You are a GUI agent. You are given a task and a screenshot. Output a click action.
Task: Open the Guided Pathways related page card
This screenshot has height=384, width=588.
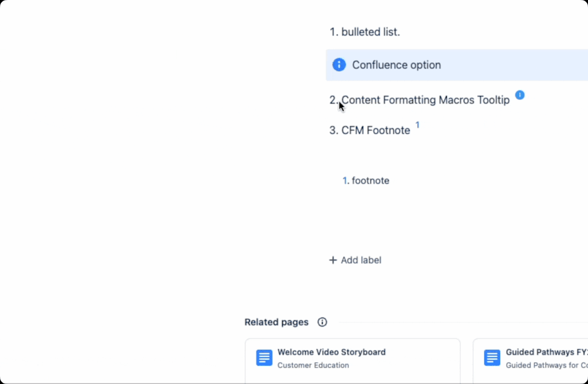pos(530,361)
